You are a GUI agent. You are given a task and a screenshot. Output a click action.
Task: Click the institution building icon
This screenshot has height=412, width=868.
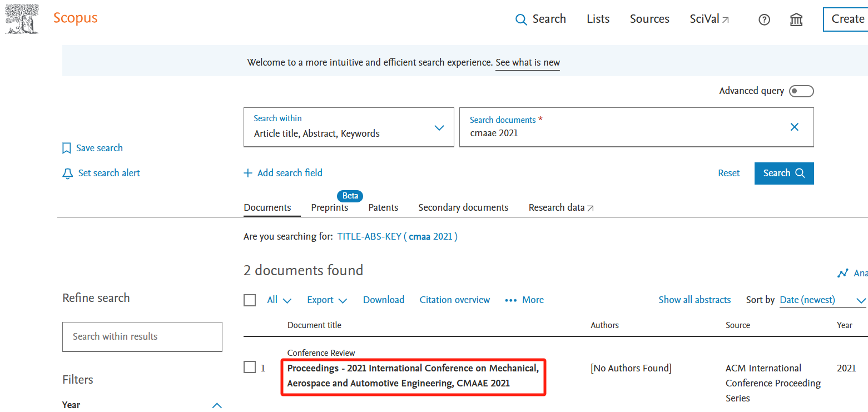click(796, 19)
